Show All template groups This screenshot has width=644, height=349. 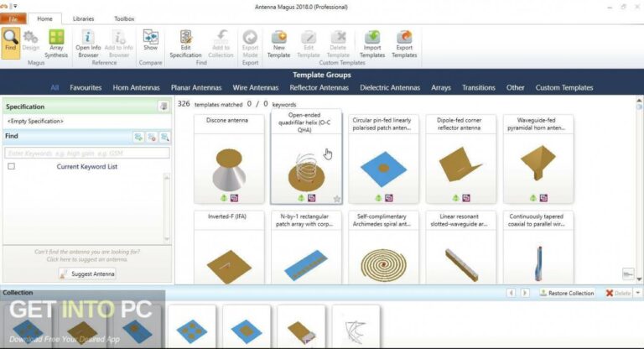pos(55,87)
